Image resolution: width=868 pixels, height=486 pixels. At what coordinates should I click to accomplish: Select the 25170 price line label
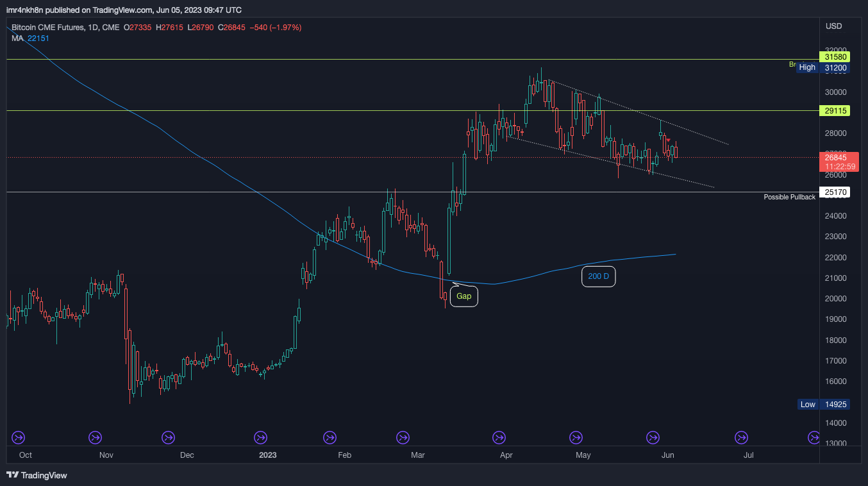point(835,192)
